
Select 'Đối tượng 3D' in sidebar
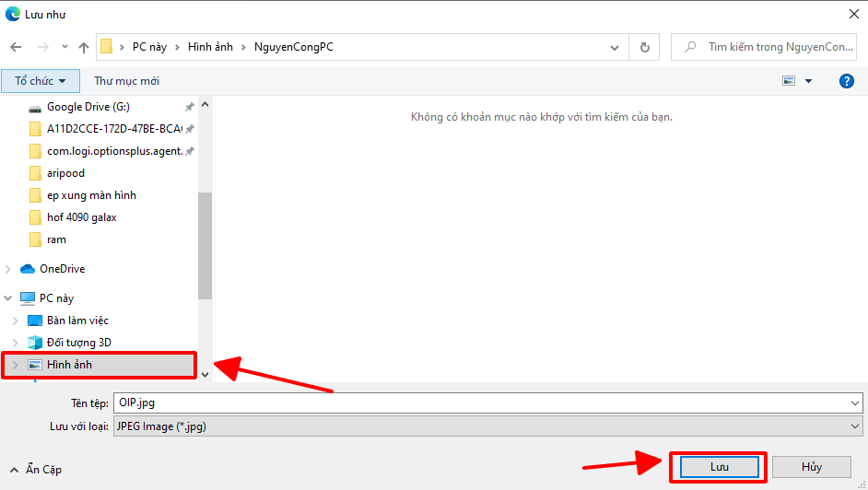pos(78,343)
